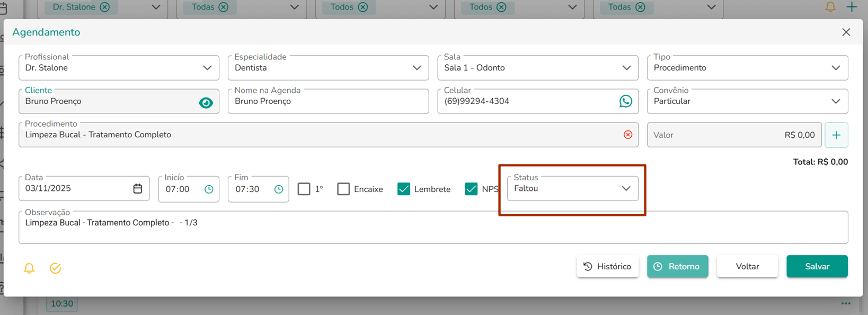This screenshot has width=868, height=315.
Task: Check the 1° checkbox
Action: tap(304, 189)
